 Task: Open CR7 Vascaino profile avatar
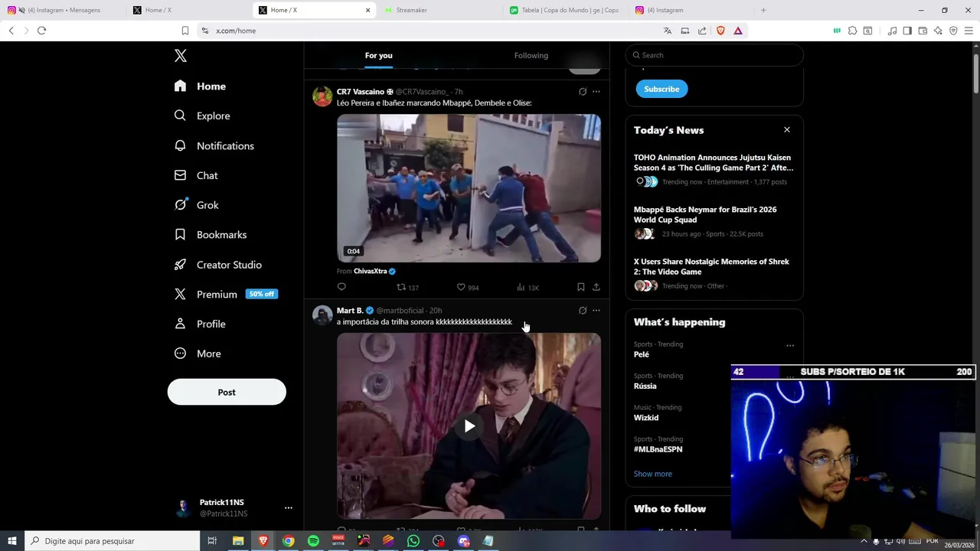coord(322,96)
